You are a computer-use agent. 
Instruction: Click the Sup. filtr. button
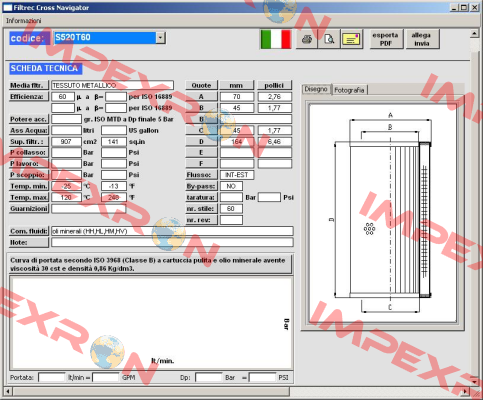pyautogui.click(x=29, y=142)
